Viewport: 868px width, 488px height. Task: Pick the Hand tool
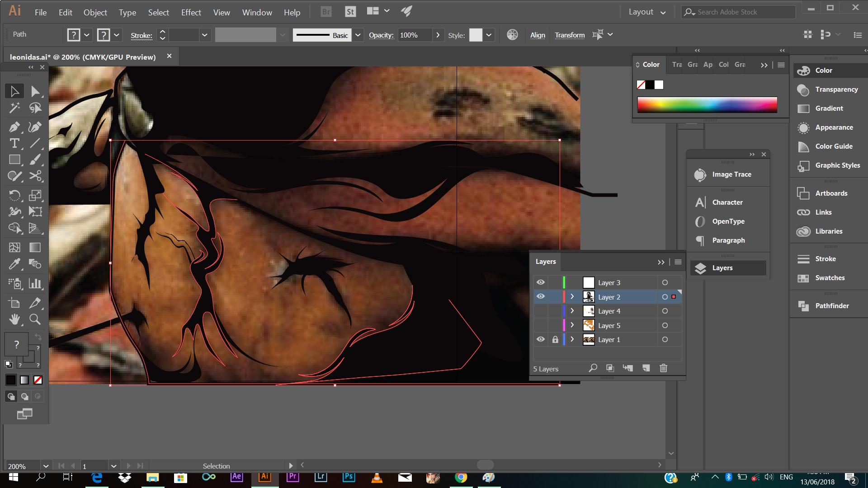pos(14,319)
